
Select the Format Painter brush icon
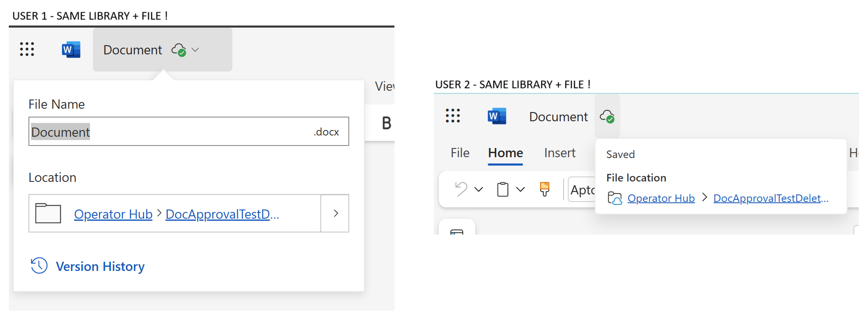point(544,189)
